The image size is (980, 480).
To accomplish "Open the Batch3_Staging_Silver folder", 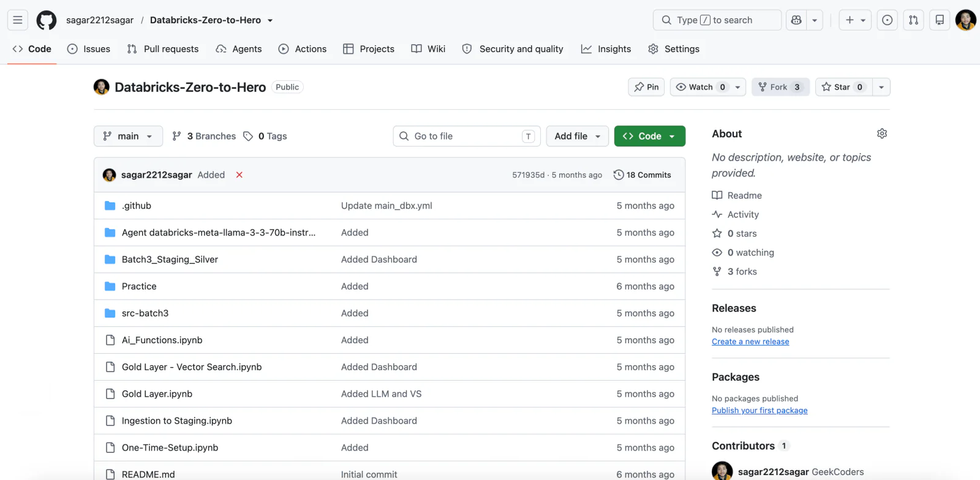I will pos(170,259).
